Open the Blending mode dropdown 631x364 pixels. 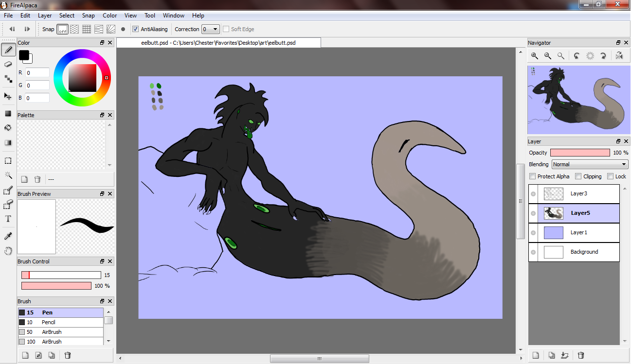point(590,164)
